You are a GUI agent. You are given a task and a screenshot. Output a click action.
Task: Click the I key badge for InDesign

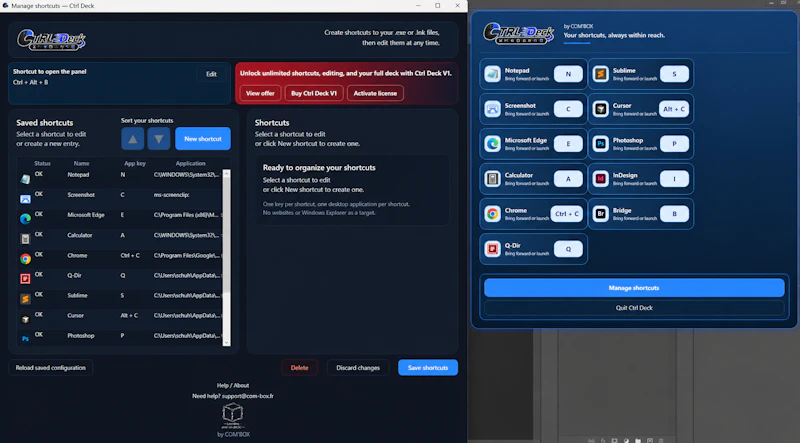[674, 179]
